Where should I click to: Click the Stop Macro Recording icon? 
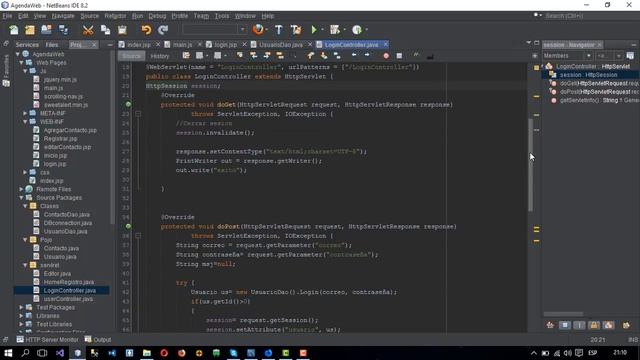point(399,56)
